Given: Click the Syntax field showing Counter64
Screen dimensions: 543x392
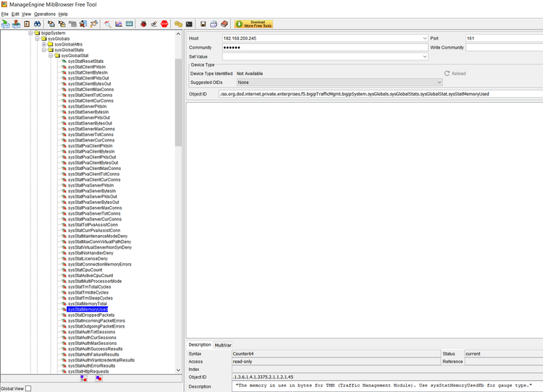Looking at the screenshot, I should (336, 354).
